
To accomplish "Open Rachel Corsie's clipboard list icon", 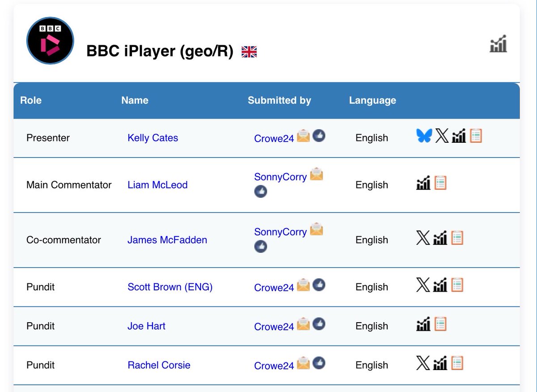I will pyautogui.click(x=457, y=362).
